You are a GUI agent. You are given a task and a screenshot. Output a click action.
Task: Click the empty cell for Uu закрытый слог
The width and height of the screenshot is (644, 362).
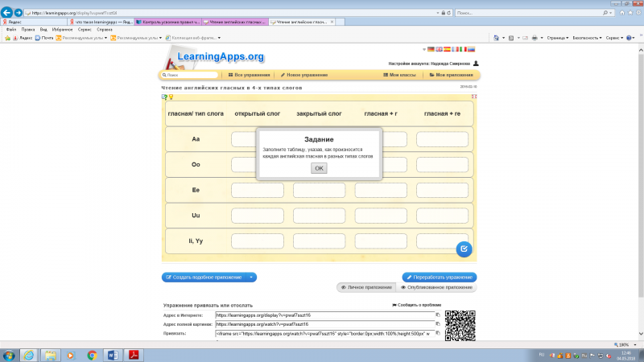319,216
